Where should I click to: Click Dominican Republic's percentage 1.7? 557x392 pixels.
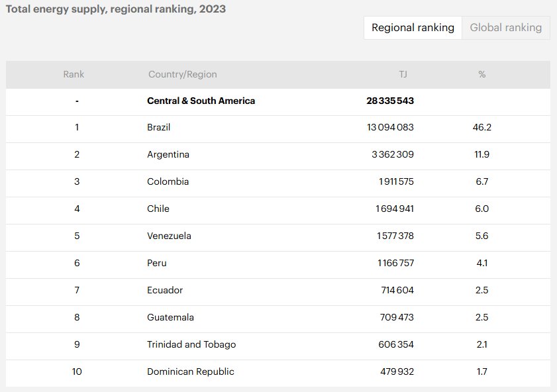[x=482, y=371]
